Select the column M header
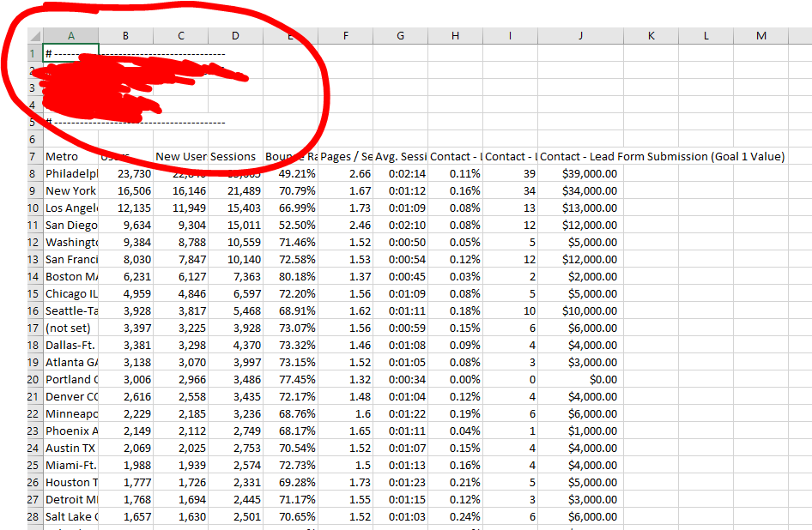The image size is (812, 530). click(761, 35)
